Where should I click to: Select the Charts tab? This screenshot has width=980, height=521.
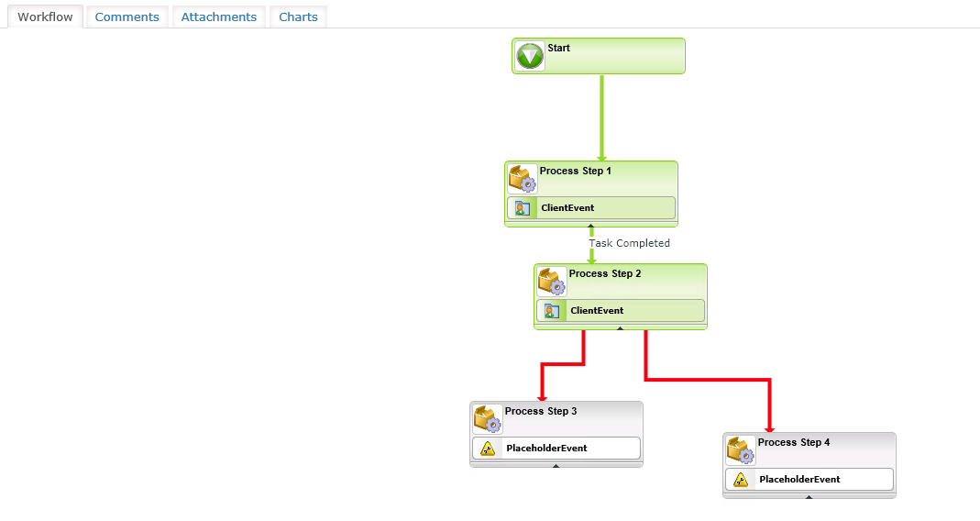pos(298,17)
